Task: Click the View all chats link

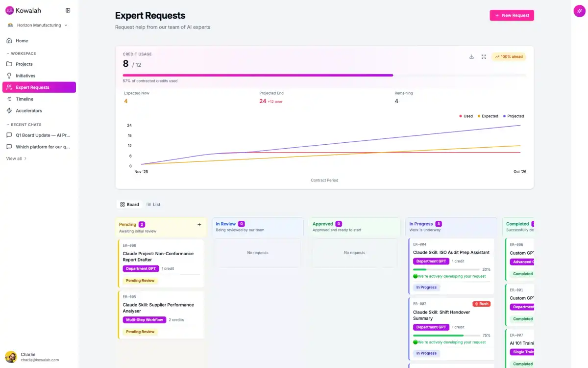Action: point(16,158)
